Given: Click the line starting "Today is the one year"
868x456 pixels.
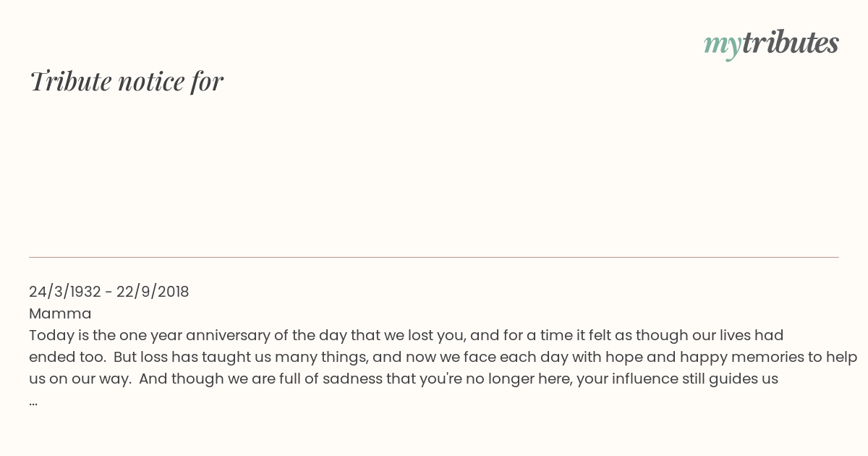Looking at the screenshot, I should [x=407, y=336].
